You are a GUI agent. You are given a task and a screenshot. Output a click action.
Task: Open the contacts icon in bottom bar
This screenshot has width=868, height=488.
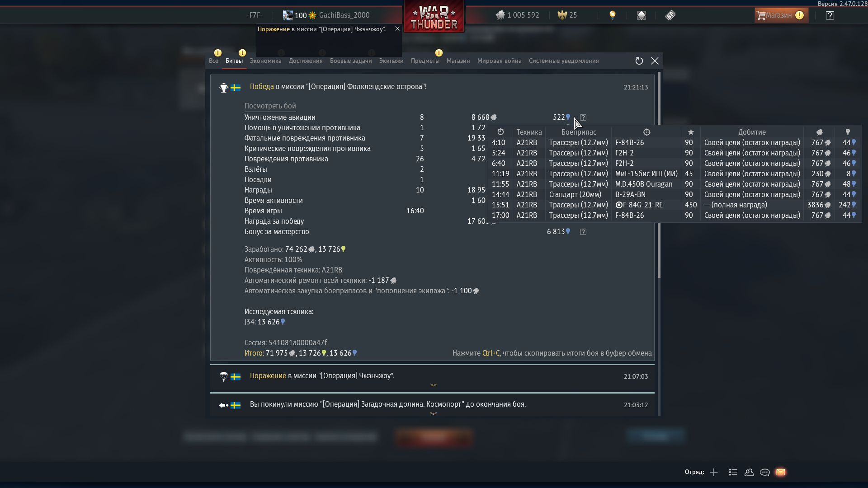[x=749, y=472]
